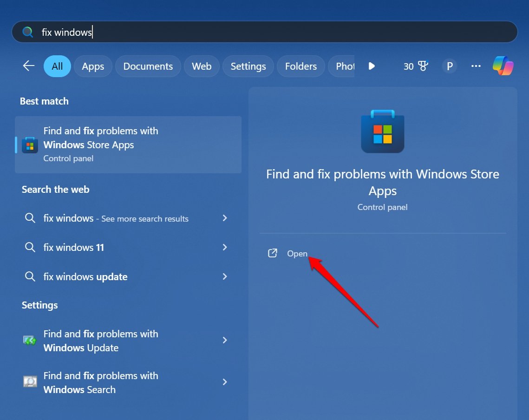Click the small Store icon in best match
Image resolution: width=529 pixels, height=420 pixels.
click(30, 145)
